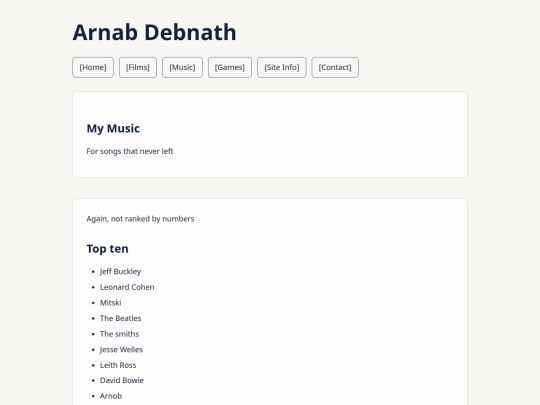Open the [Contact] page
Screen dimensions: 540x405
335,68
